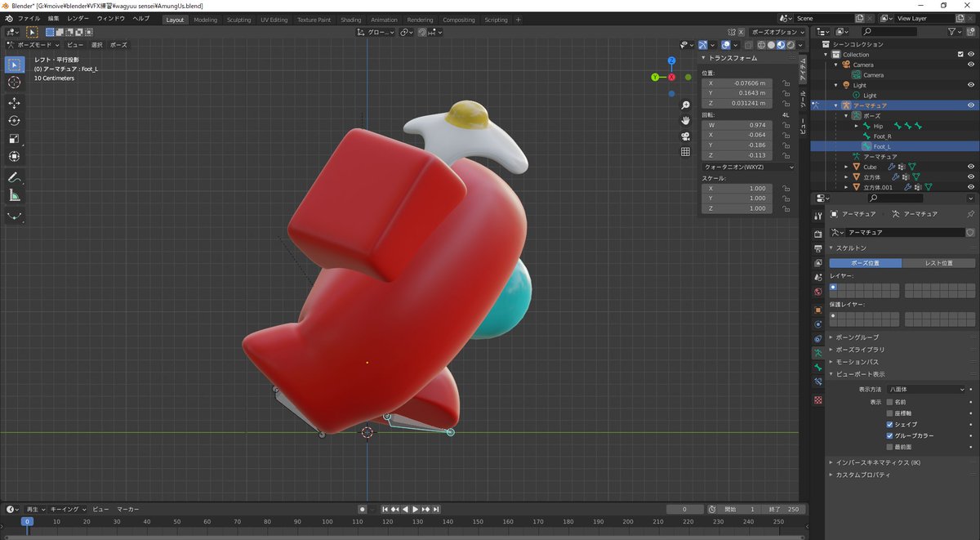Open the Object properties tab icon
Image resolution: width=980 pixels, height=540 pixels.
pos(817,310)
